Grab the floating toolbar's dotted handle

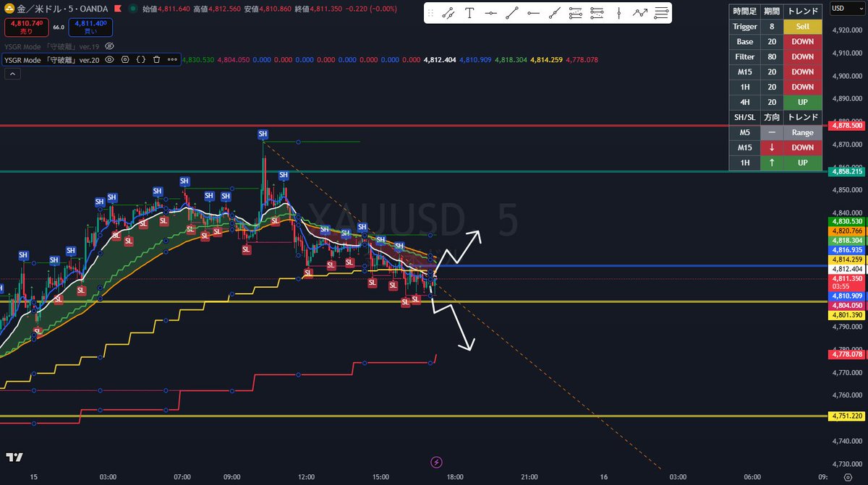pyautogui.click(x=431, y=13)
